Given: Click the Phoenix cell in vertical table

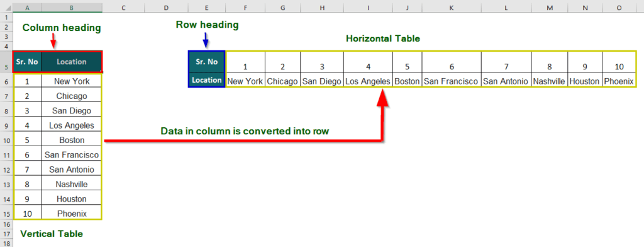Looking at the screenshot, I should point(72,214).
